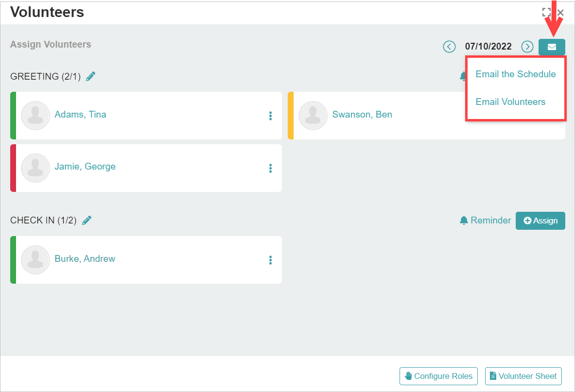
Task: Open options menu for Burke, Andrew
Action: [x=270, y=260]
